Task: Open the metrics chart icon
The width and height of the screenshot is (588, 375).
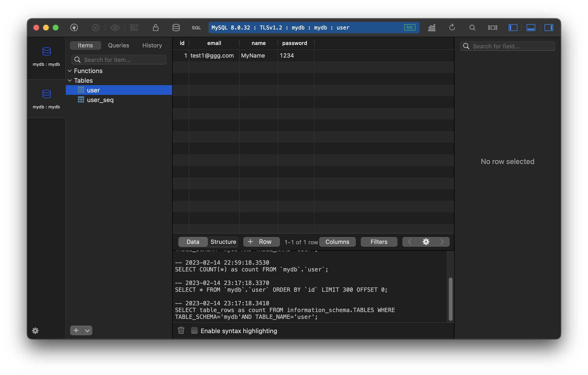Action: pyautogui.click(x=432, y=28)
